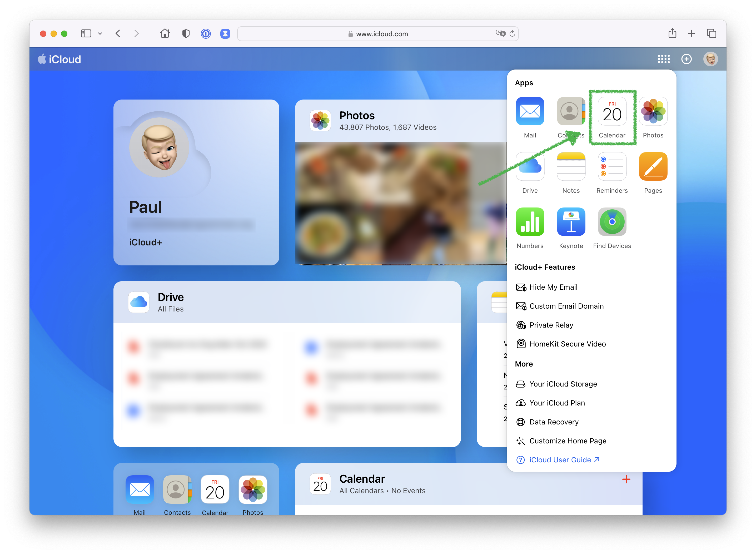
Task: Expand sidebar options dropdown arrow
Action: (x=100, y=33)
